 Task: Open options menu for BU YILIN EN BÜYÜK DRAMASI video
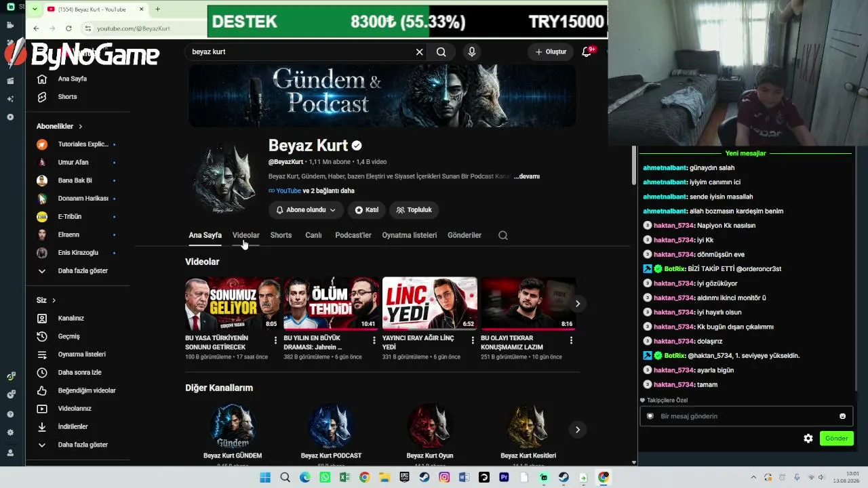point(374,340)
